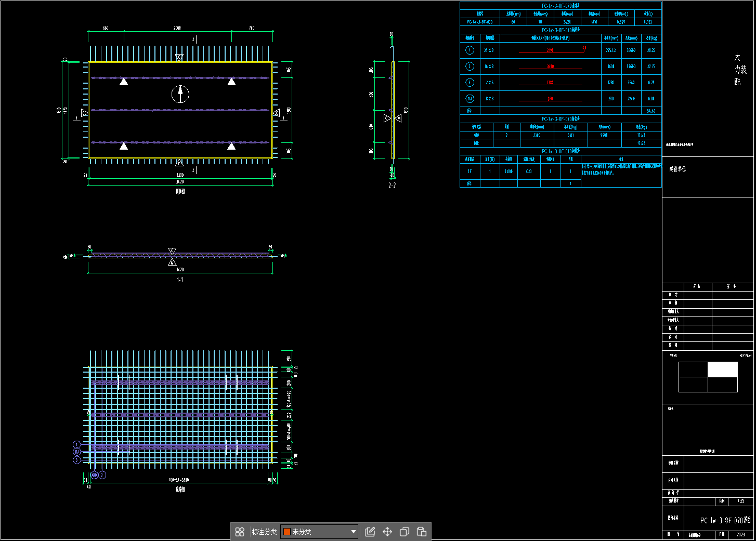Click the "2008" dimension above plan view
This screenshot has width=756, height=541.
coord(177,28)
